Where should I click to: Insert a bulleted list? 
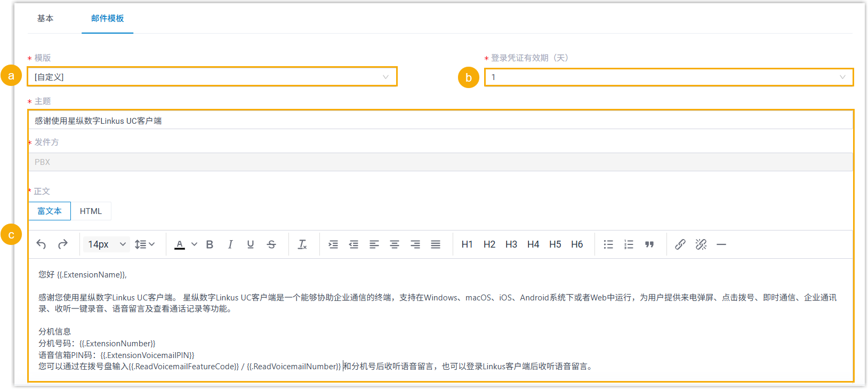(608, 244)
